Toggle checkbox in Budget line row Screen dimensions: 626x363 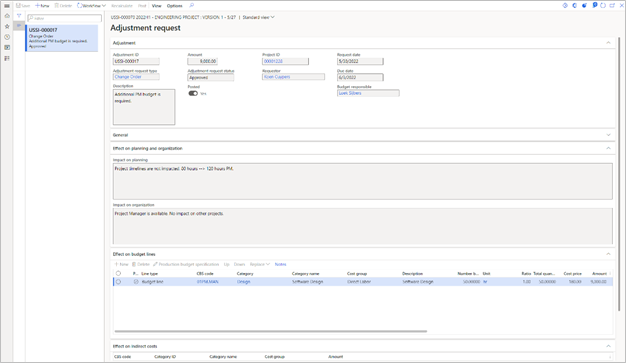136,282
